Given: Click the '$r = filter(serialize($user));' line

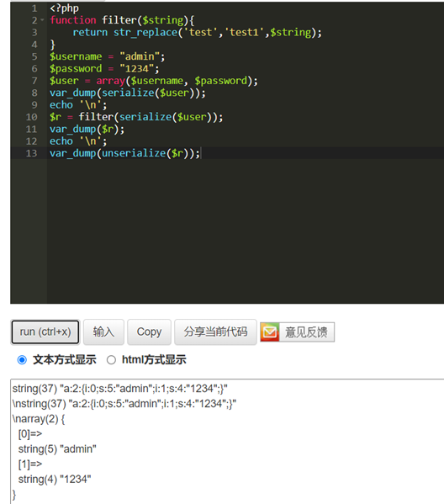Looking at the screenshot, I should coord(136,117).
